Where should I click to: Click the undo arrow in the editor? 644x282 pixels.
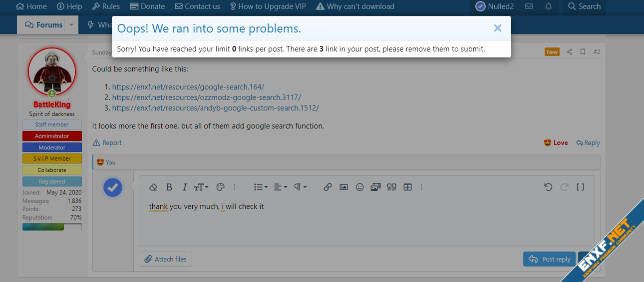(548, 187)
